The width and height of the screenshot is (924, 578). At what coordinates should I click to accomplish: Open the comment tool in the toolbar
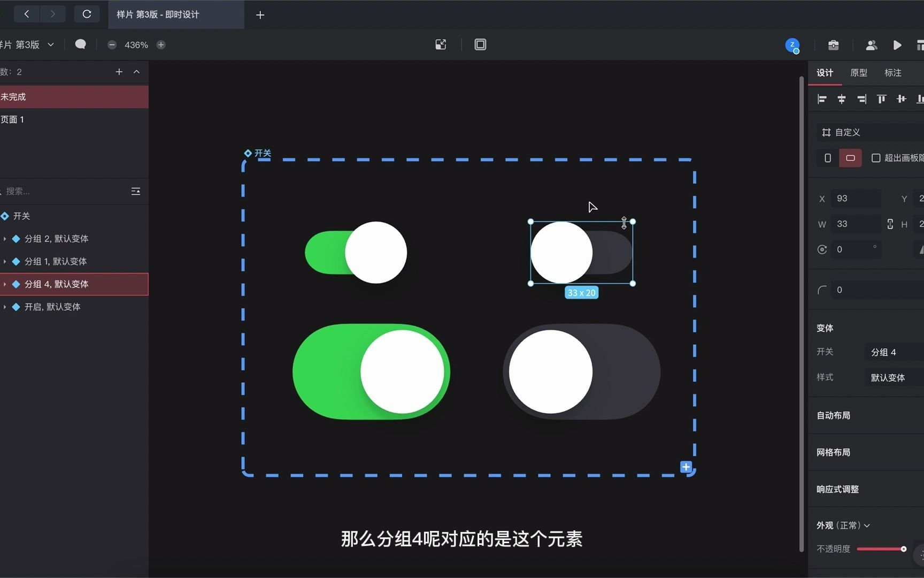(80, 44)
